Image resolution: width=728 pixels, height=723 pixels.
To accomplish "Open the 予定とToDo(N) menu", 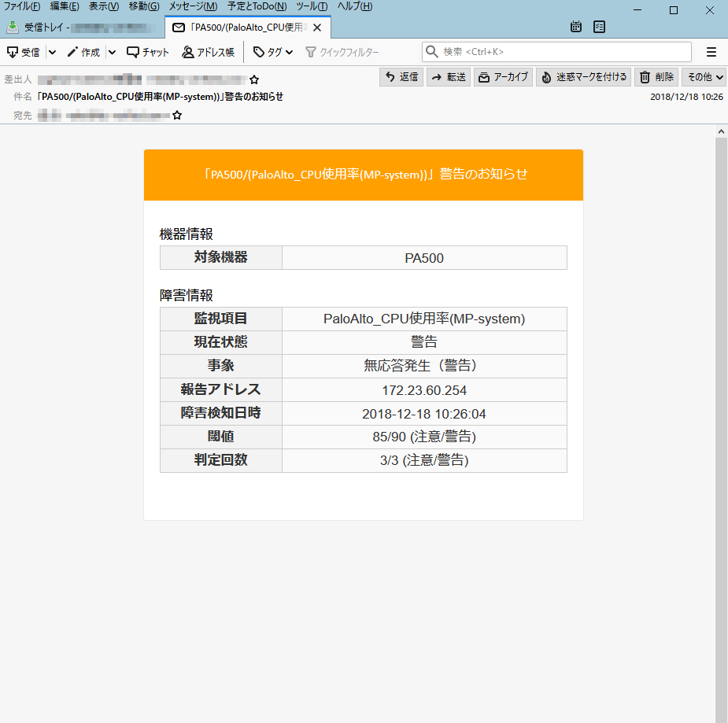I will pyautogui.click(x=257, y=6).
